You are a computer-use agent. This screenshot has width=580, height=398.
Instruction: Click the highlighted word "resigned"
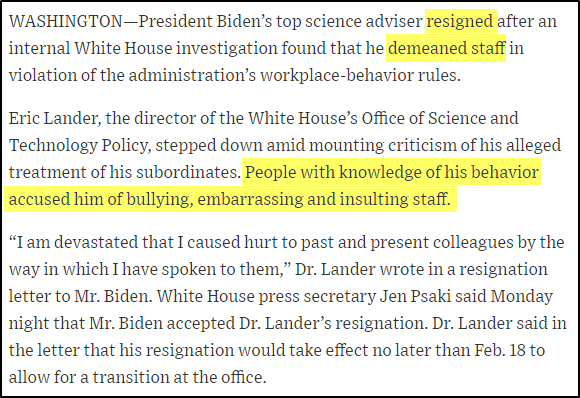pyautogui.click(x=461, y=21)
